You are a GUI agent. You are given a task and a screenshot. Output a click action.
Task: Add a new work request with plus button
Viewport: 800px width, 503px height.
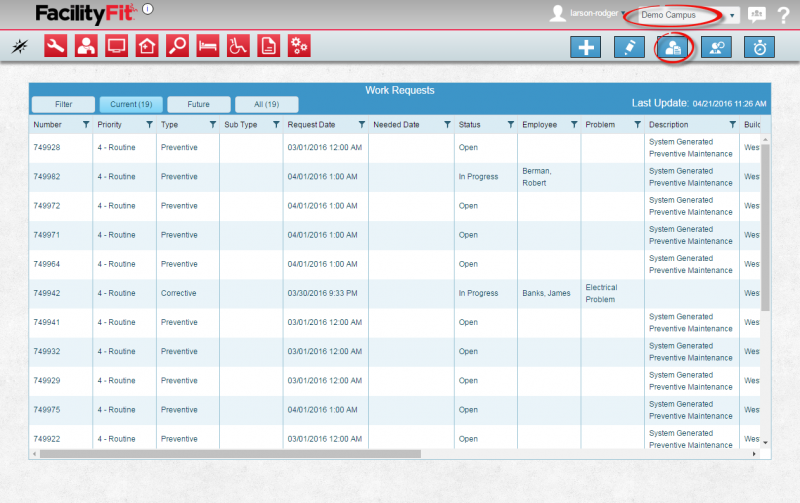[586, 47]
